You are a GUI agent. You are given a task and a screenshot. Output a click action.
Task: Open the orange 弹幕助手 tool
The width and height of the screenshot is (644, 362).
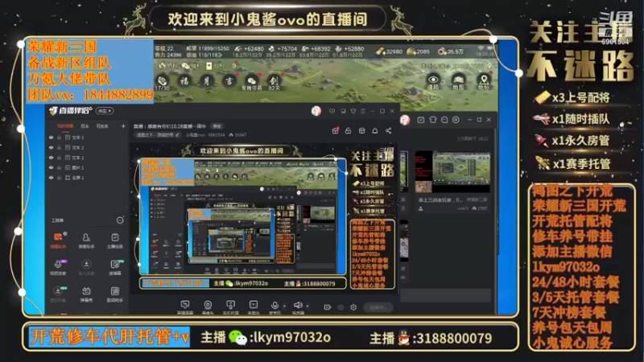point(58,241)
